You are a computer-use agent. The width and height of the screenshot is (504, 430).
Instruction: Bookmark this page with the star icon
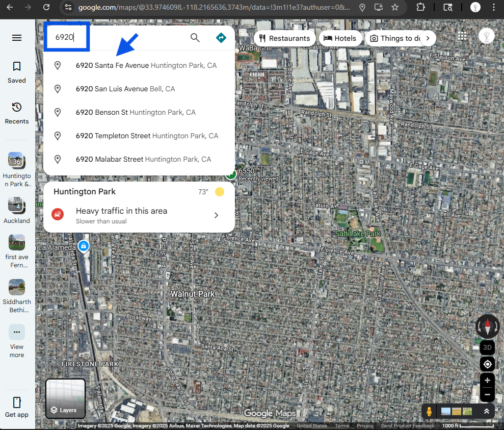pyautogui.click(x=395, y=7)
